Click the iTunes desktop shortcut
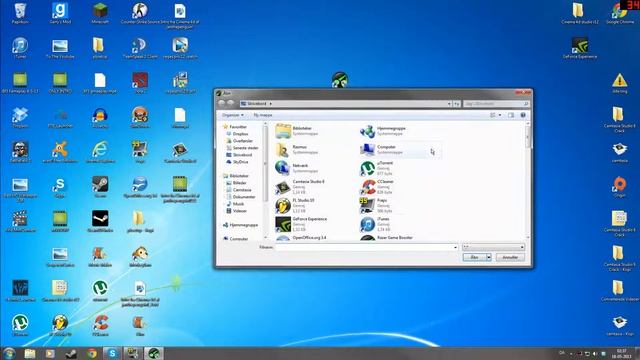Screen dimensions: 640x360 click(20, 48)
